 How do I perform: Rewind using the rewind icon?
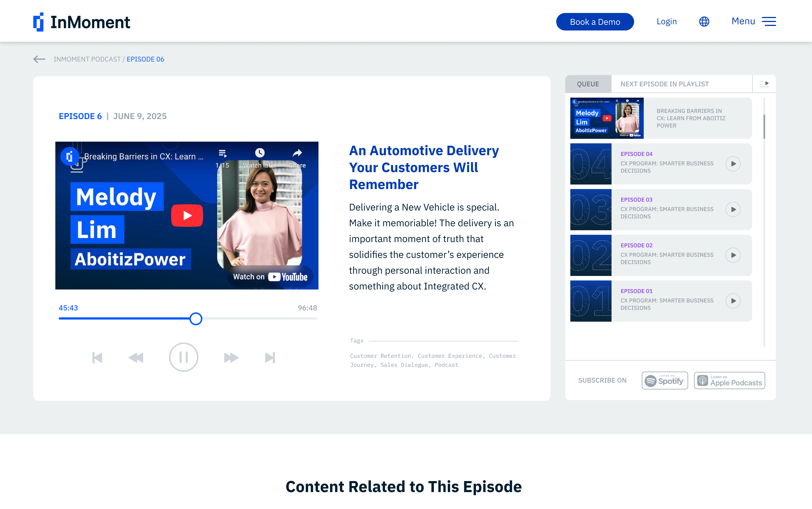[136, 357]
